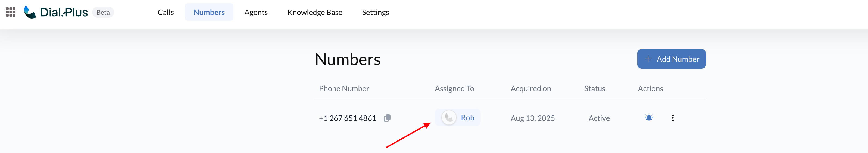Image resolution: width=868 pixels, height=153 pixels.
Task: Click the Aug 13, 2025 date
Action: coord(532,118)
